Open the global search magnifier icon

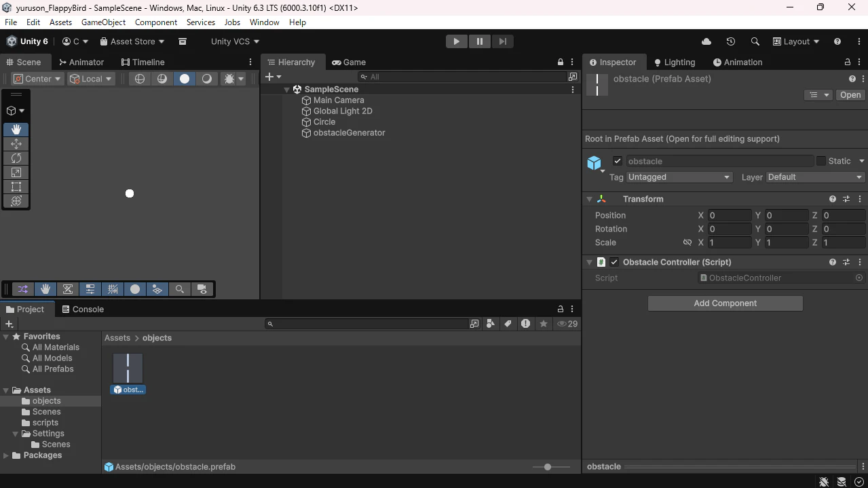[x=755, y=41]
